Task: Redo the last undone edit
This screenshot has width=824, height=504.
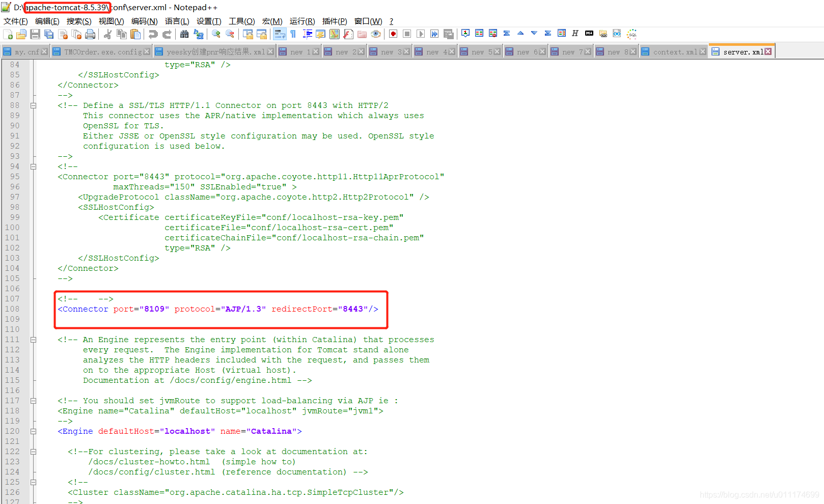Action: click(x=167, y=34)
